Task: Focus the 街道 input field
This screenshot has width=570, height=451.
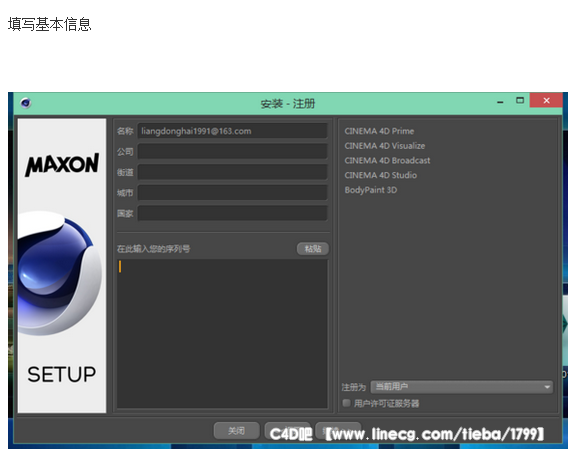Action: click(x=232, y=172)
